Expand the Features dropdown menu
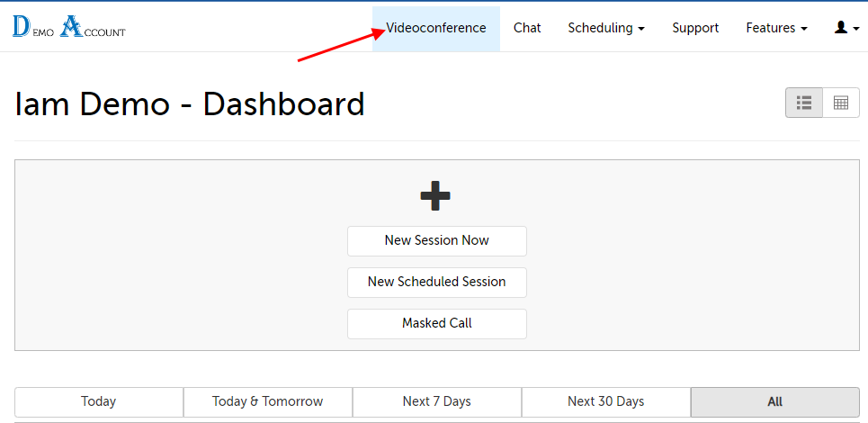Viewport: 868px width, 423px height. point(775,28)
